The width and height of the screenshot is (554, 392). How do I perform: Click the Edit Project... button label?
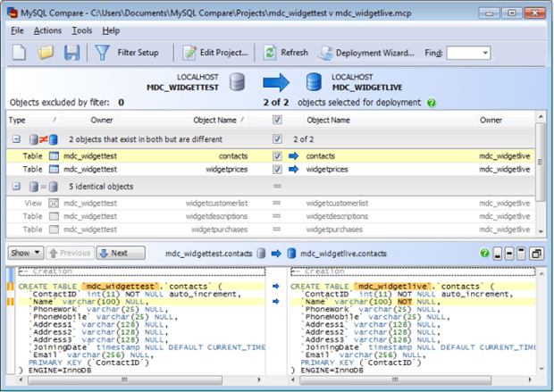tap(224, 53)
